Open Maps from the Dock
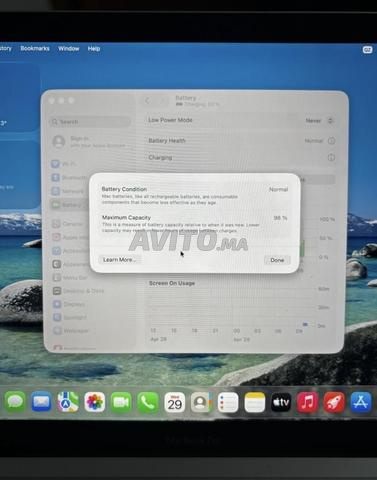 [x=68, y=402]
